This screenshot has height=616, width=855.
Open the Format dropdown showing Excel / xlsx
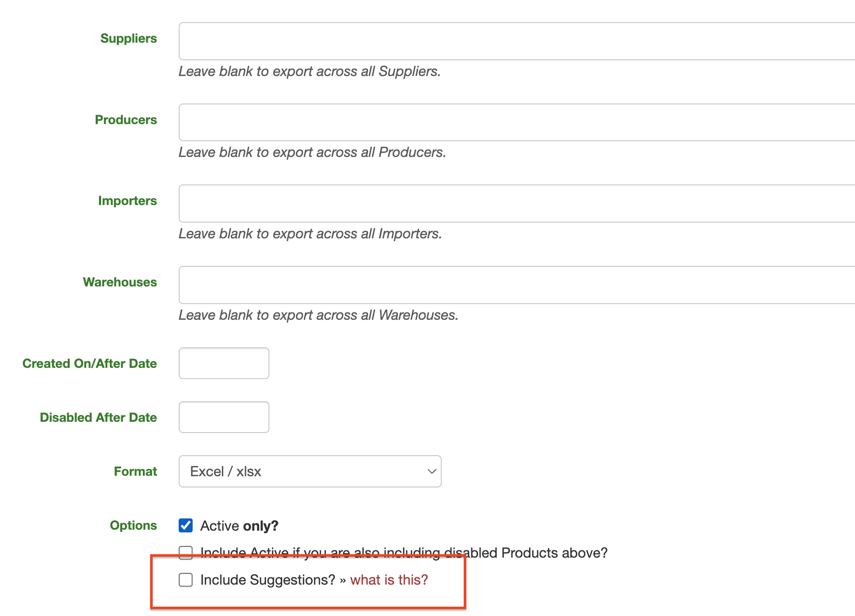pyautogui.click(x=310, y=471)
